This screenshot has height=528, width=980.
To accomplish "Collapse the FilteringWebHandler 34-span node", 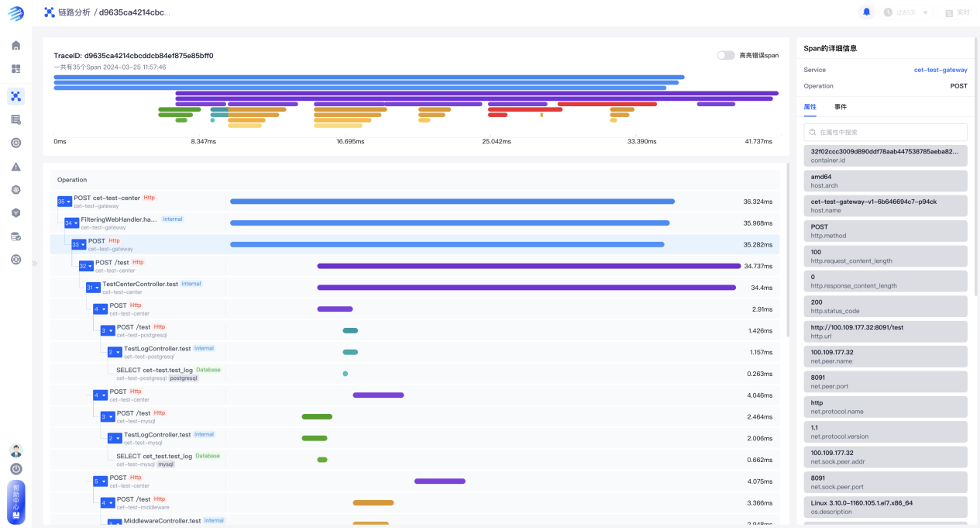I will (71, 223).
